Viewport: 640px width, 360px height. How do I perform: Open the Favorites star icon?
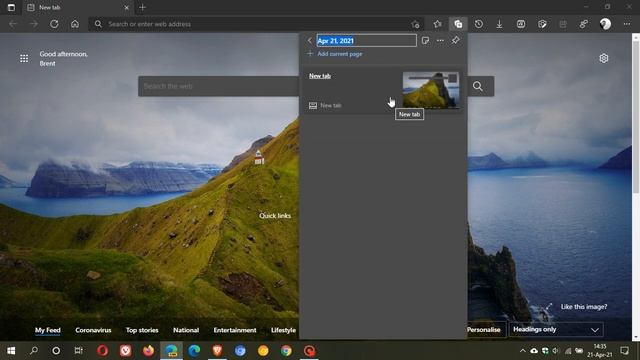tap(438, 24)
